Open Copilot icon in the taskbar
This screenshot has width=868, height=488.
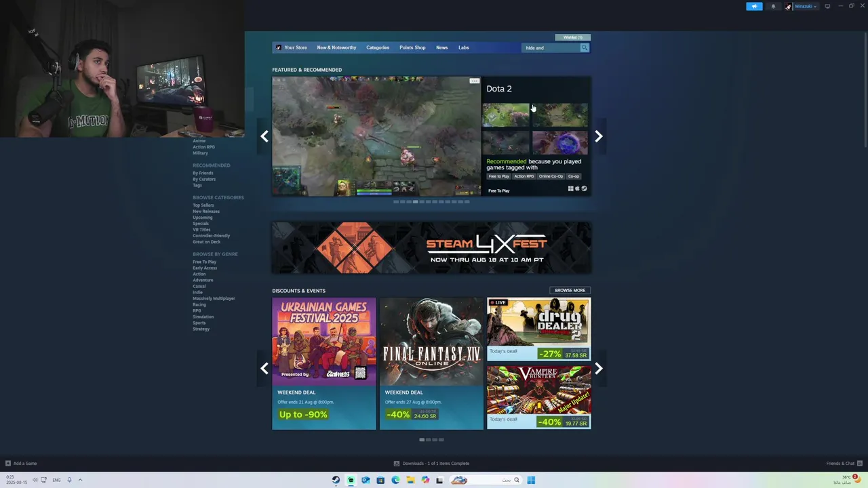coord(425,480)
